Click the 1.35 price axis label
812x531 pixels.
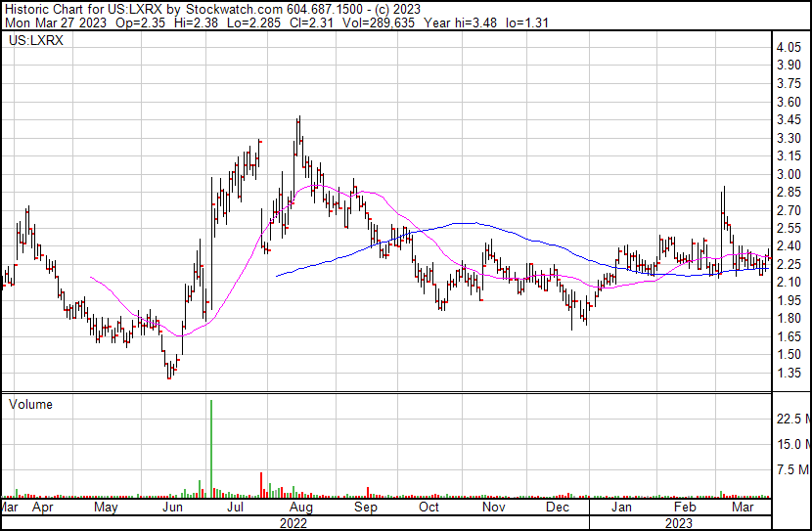[x=789, y=374]
